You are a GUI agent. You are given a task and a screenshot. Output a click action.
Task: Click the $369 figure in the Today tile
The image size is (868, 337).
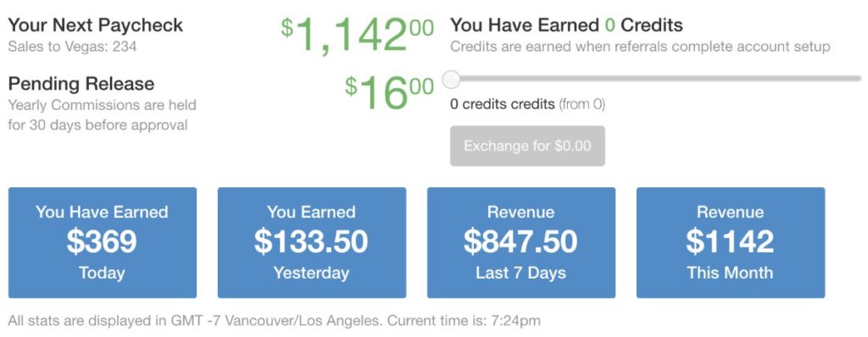click(102, 242)
